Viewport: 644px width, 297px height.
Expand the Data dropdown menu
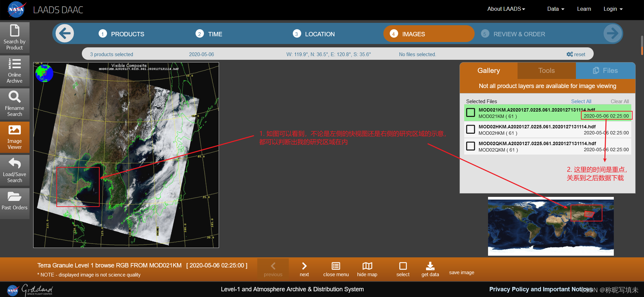[x=555, y=9]
